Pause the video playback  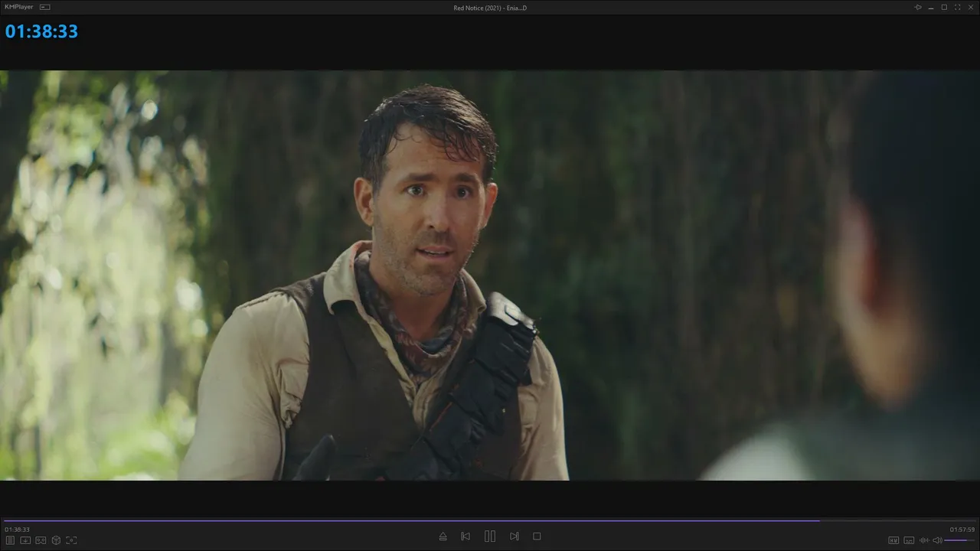pyautogui.click(x=490, y=536)
